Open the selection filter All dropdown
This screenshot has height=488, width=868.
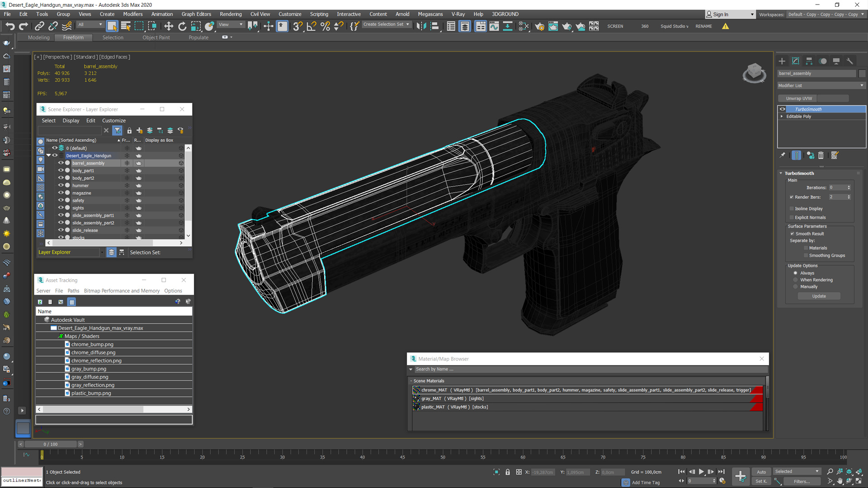click(x=90, y=25)
